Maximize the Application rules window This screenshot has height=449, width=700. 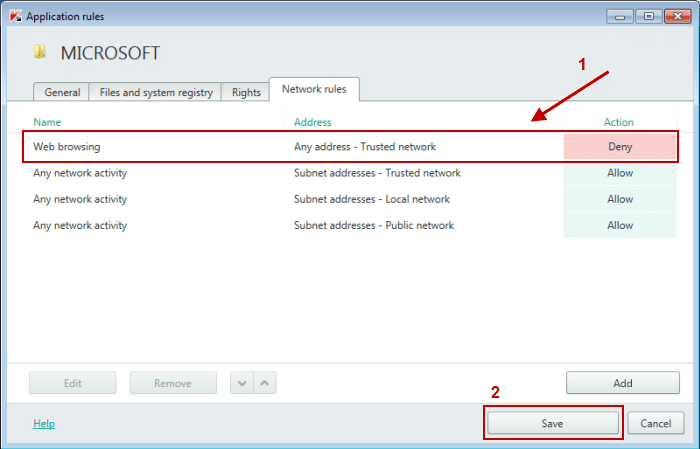(x=649, y=17)
